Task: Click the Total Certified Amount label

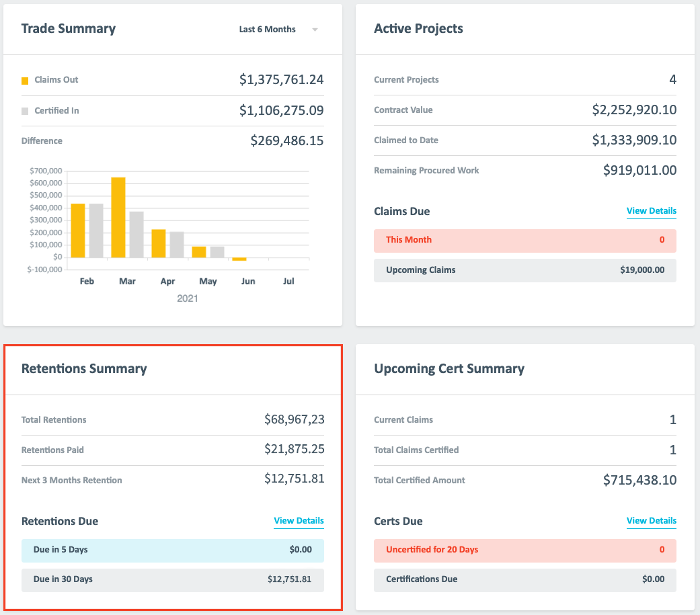Action: point(419,480)
